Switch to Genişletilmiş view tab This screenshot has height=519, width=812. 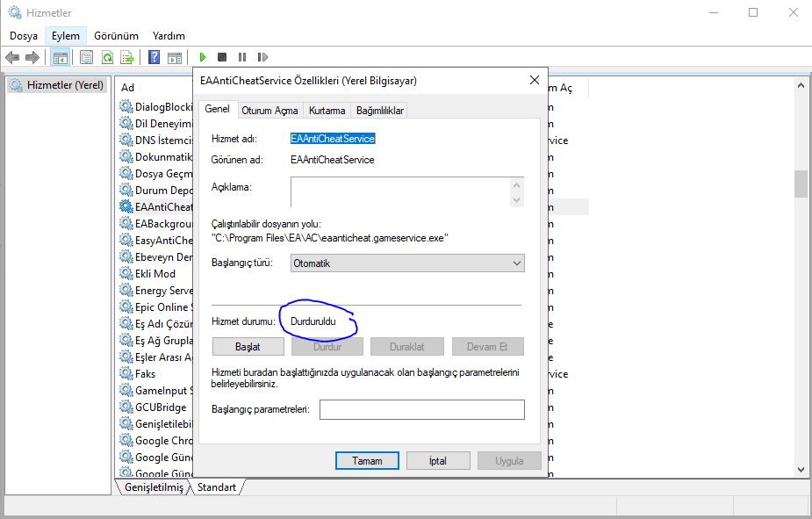coord(154,487)
